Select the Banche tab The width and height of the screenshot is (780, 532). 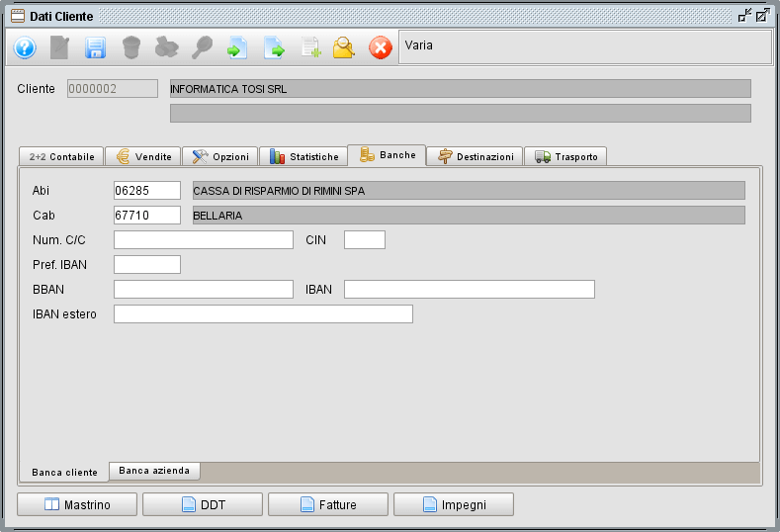(x=387, y=155)
